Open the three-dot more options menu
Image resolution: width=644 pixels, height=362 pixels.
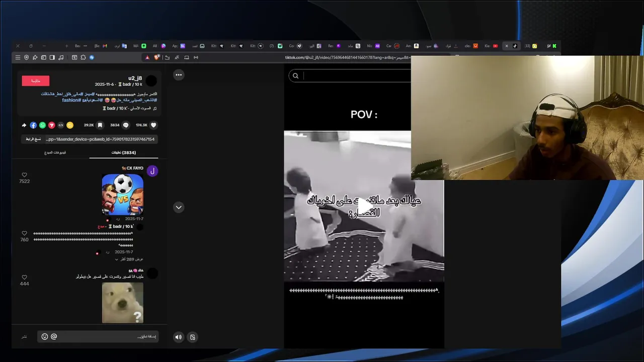[x=179, y=75]
